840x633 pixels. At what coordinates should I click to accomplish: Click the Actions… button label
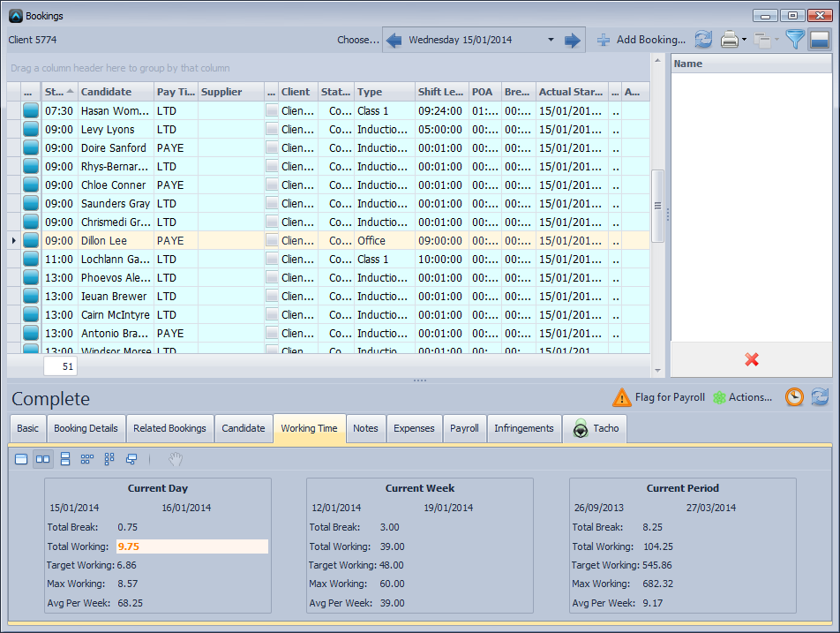(x=750, y=397)
